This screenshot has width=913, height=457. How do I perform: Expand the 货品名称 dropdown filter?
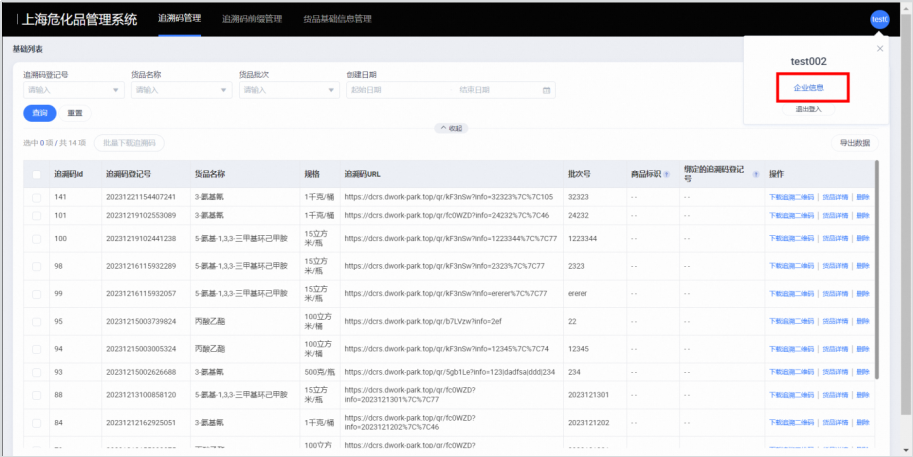(x=181, y=90)
